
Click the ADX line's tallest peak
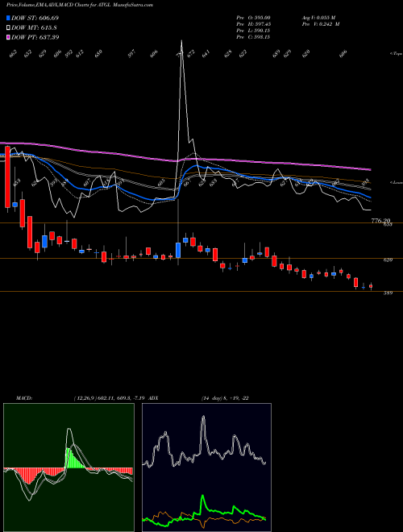click(x=203, y=418)
